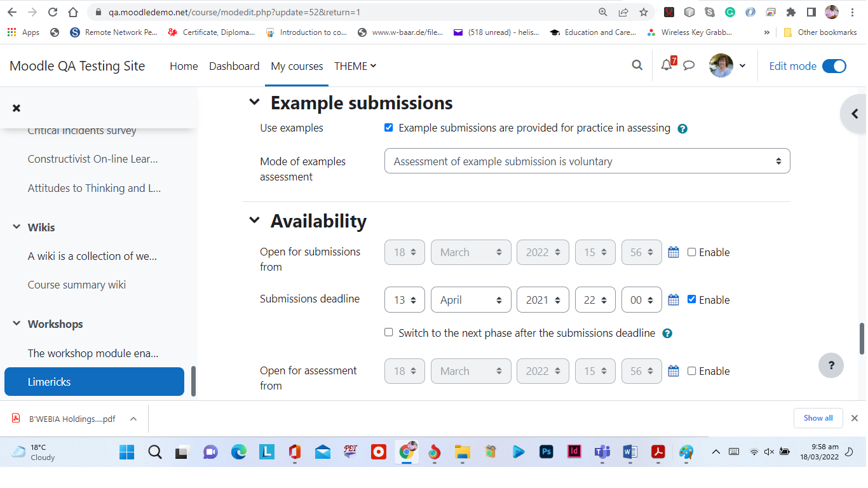Close the course index drawer
This screenshot has height=488, width=868.
[17, 108]
